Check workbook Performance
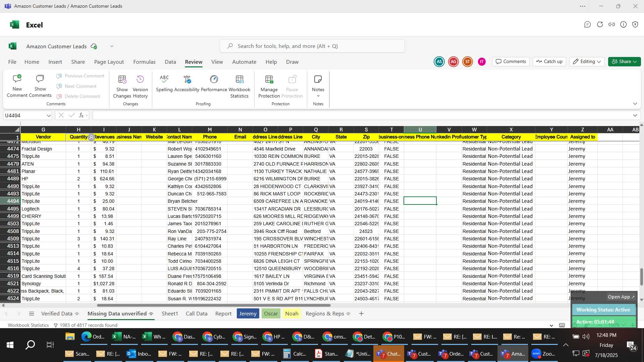644x362 pixels. (x=214, y=84)
